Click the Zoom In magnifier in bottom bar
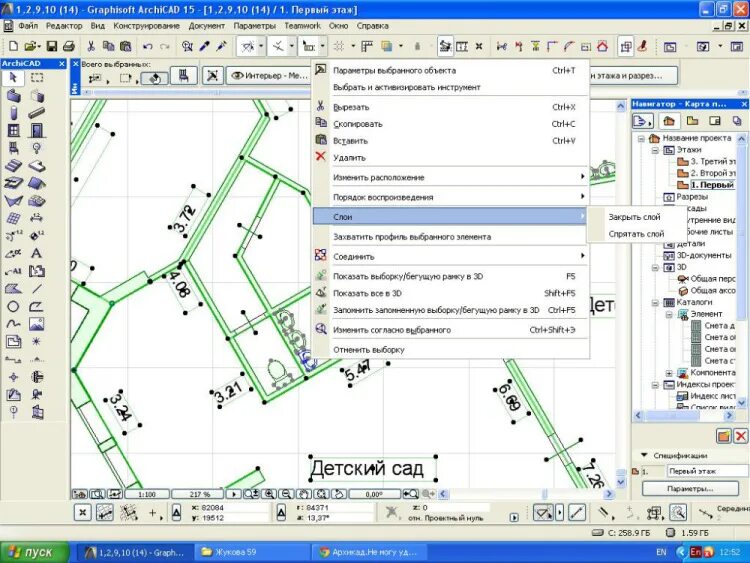750x563 pixels. tap(270, 494)
